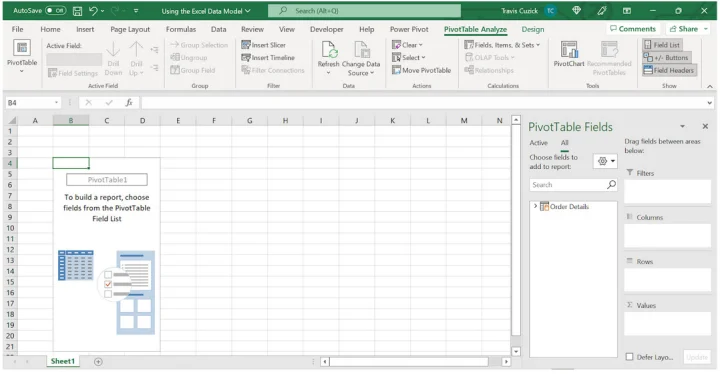Select row header 10

pos(10,228)
